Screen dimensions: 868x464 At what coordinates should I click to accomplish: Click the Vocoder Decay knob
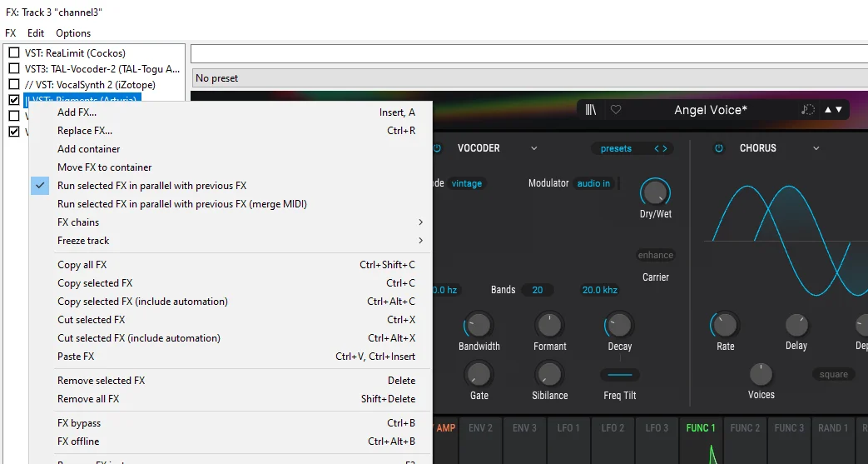(619, 325)
